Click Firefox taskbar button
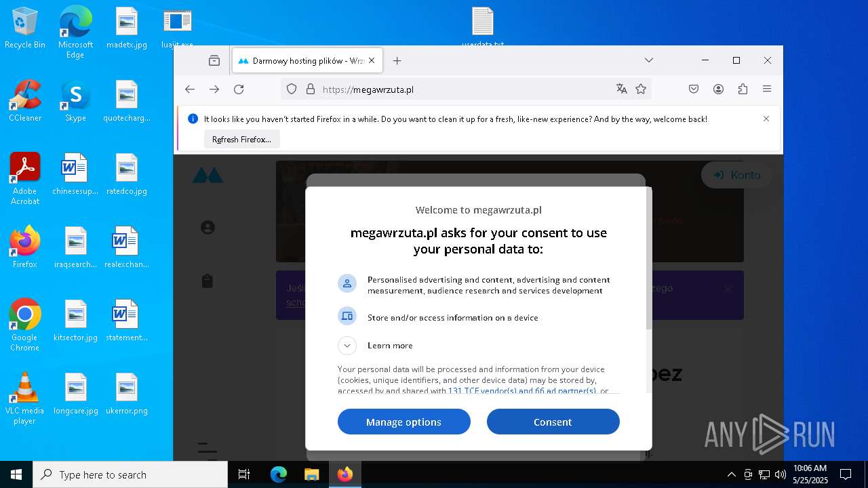 [x=345, y=474]
